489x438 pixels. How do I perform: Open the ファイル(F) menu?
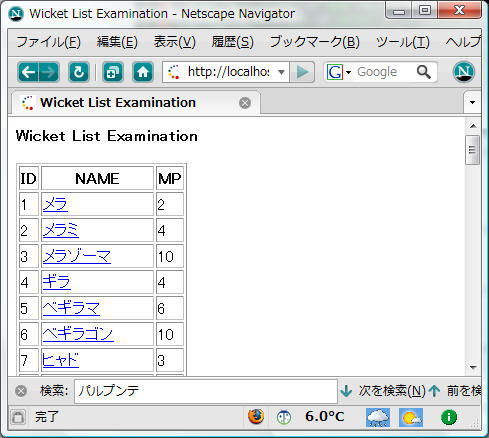click(x=49, y=42)
